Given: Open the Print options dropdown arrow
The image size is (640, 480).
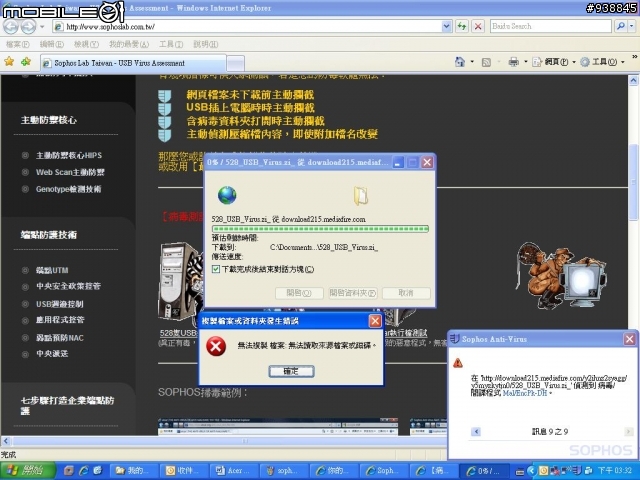Looking at the screenshot, I should [x=526, y=62].
